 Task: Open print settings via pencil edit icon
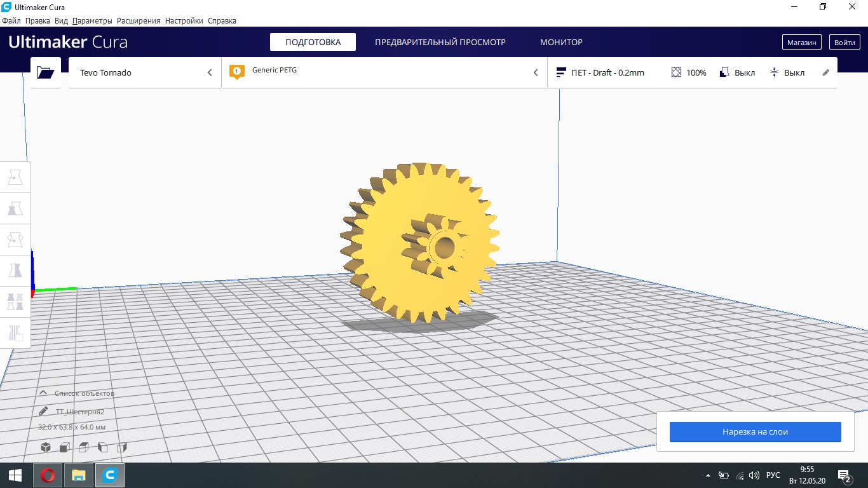[826, 72]
